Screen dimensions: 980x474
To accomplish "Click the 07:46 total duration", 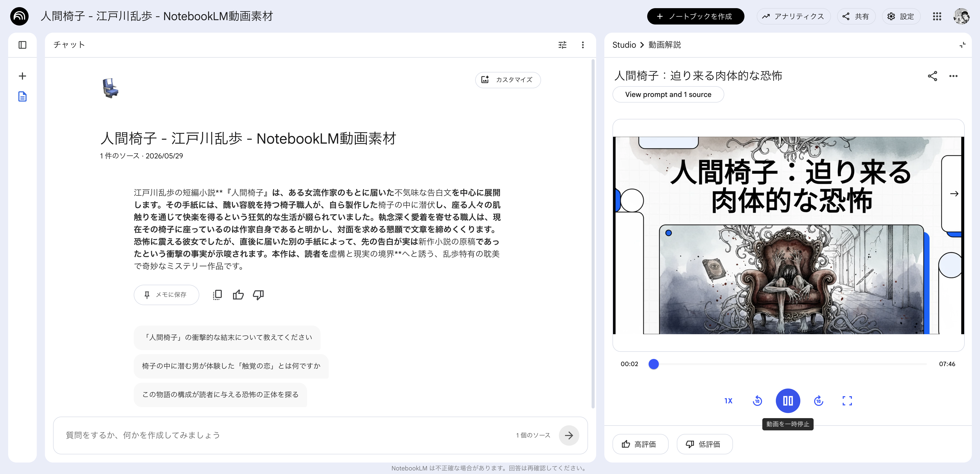I will [947, 364].
